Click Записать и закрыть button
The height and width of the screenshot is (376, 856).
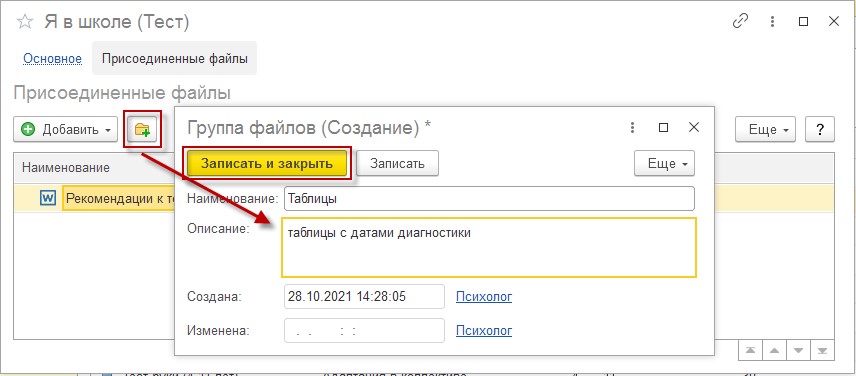point(267,163)
